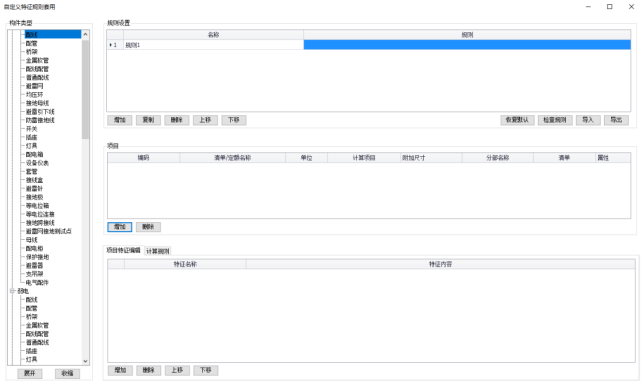642x386 pixels.
Task: Select the 配电箱 tree item
Action: click(34, 154)
